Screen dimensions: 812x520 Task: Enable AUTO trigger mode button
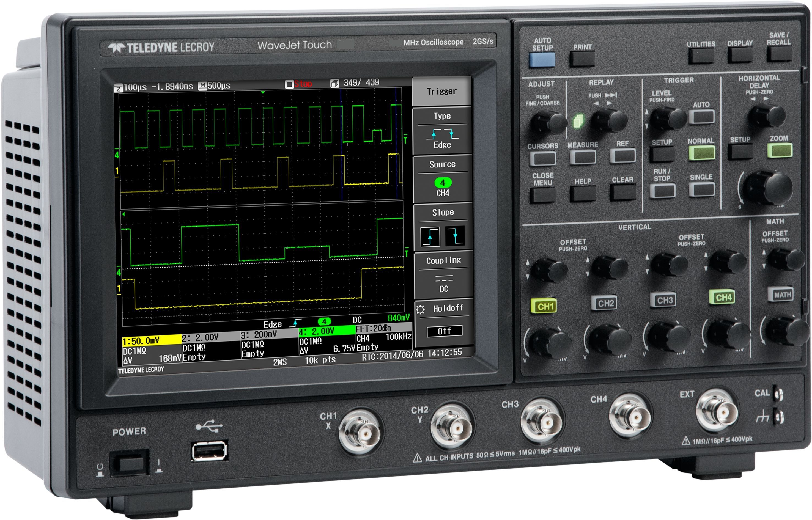(701, 117)
